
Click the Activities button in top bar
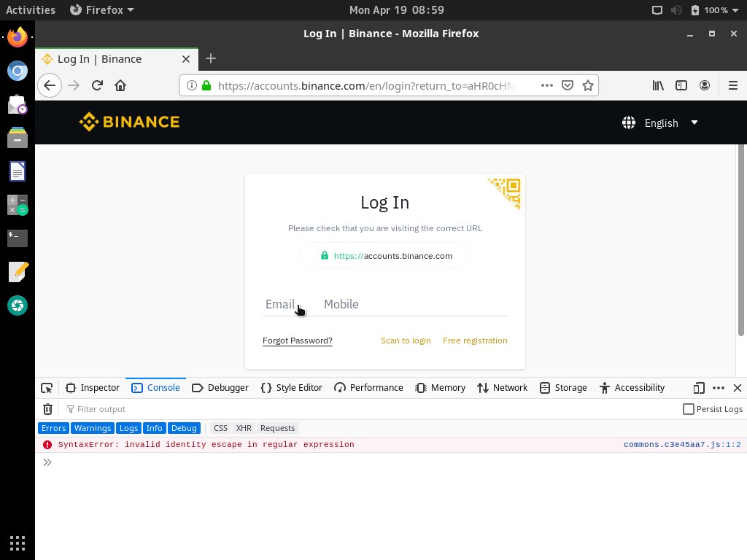pos(31,9)
